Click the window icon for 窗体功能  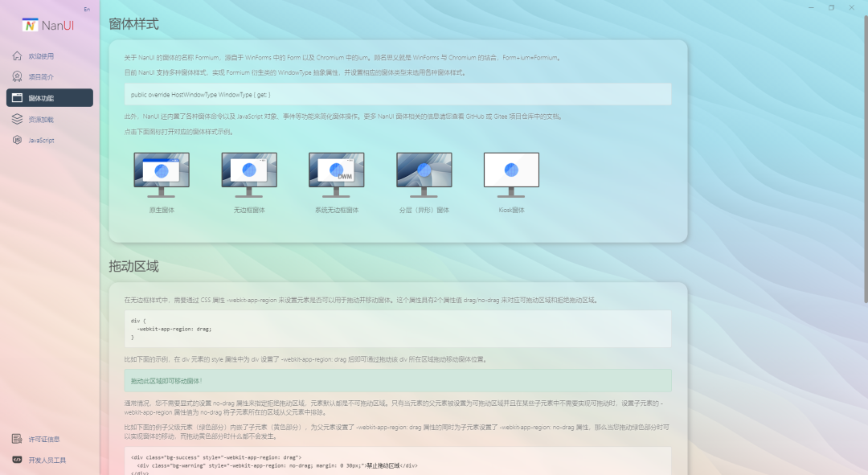[x=17, y=97]
